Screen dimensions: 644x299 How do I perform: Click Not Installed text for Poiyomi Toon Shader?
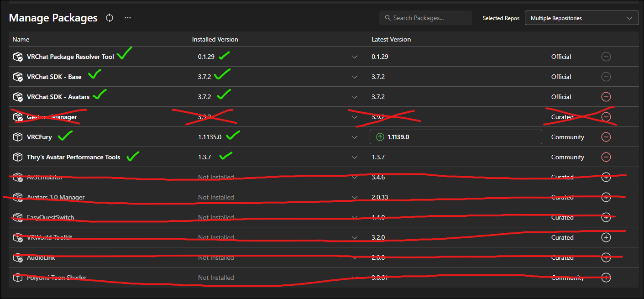(x=216, y=278)
